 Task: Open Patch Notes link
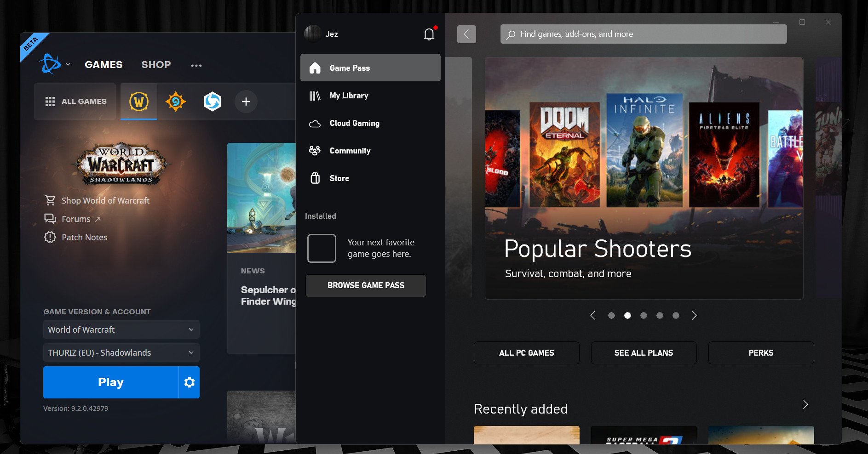[84, 238]
